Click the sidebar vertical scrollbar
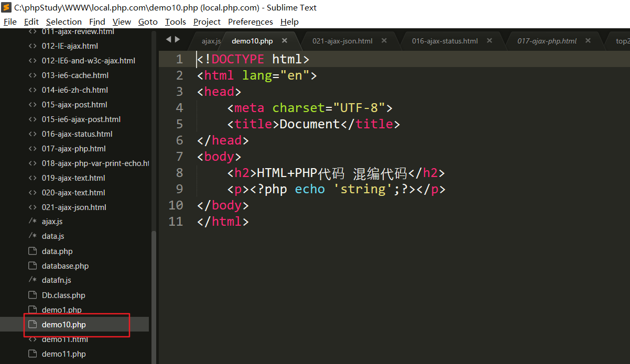The height and width of the screenshot is (364, 630). click(154, 293)
